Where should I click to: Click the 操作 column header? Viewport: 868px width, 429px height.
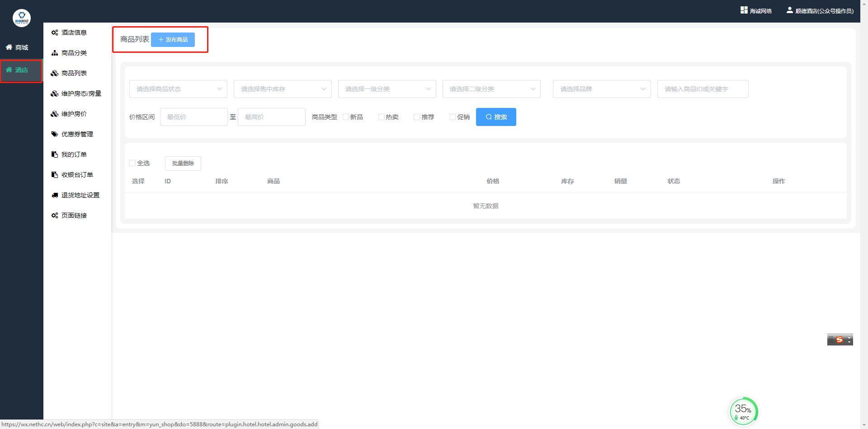[779, 181]
